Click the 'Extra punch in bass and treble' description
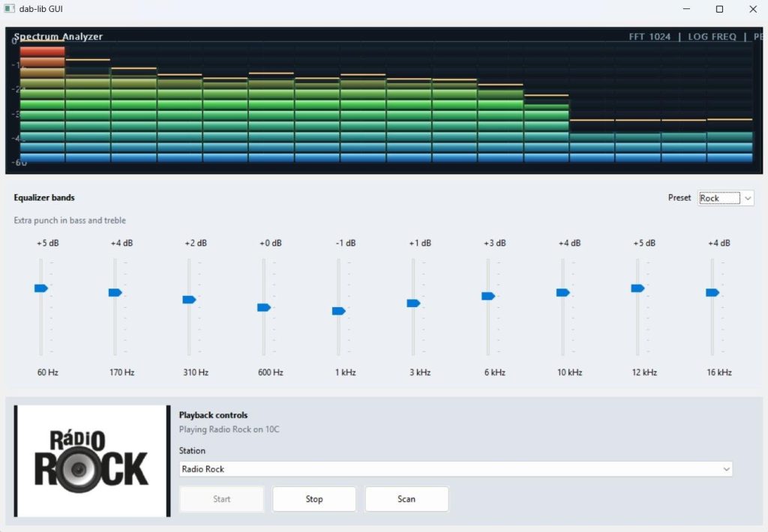 pyautogui.click(x=70, y=220)
